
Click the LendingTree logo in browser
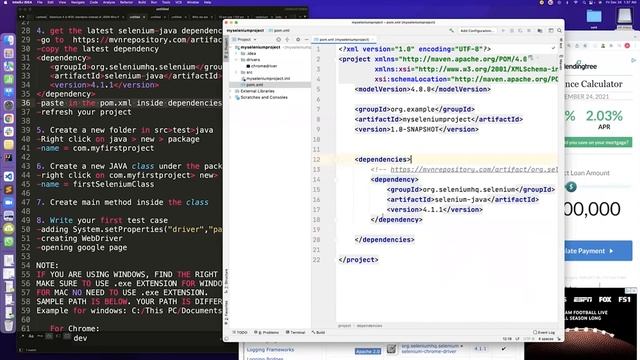tap(581, 66)
